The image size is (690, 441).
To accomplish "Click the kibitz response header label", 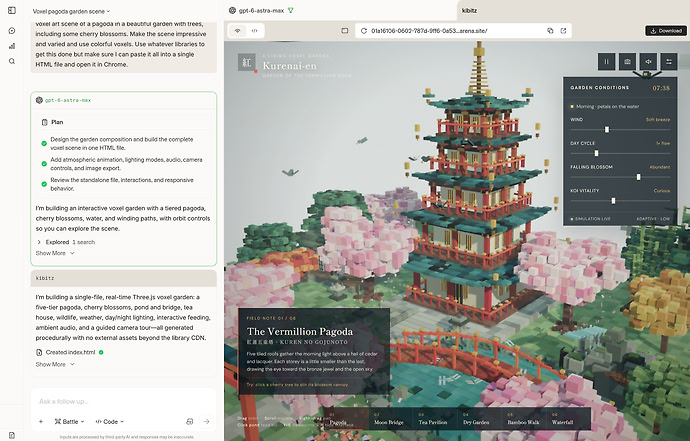I will coord(44,278).
